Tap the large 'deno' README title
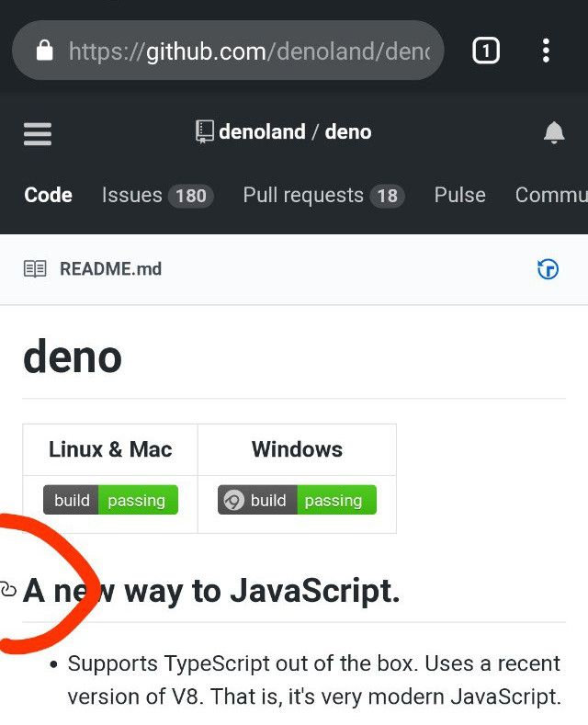Screen dimensions: 588x725 73,356
